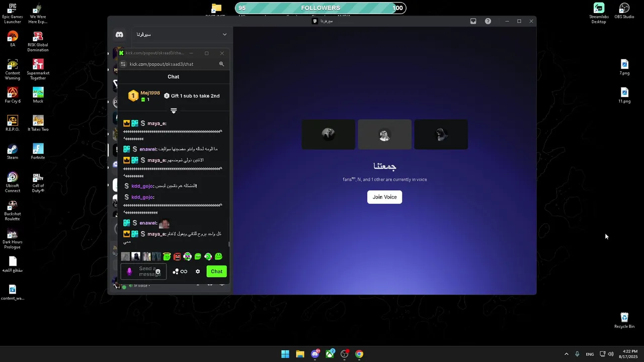Select OBS Studio desktop shortcut
Screen dimensions: 644x362
click(x=624, y=11)
